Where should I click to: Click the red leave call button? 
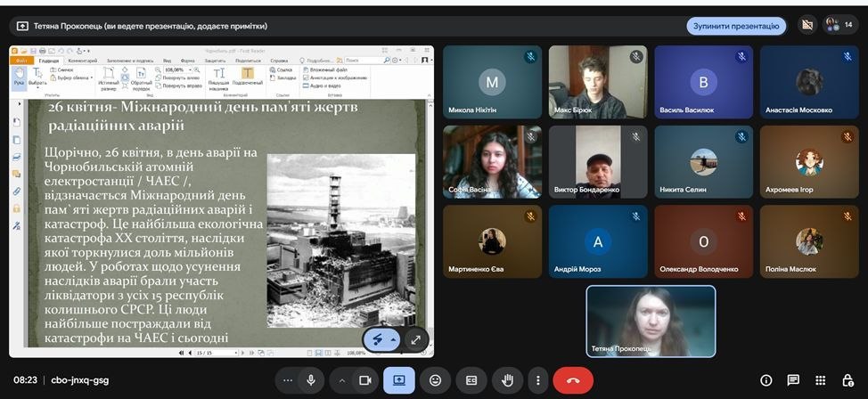pos(572,380)
